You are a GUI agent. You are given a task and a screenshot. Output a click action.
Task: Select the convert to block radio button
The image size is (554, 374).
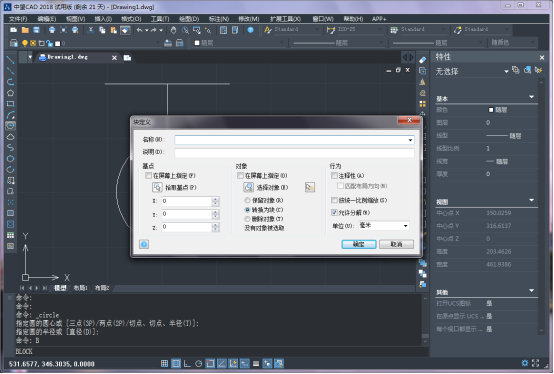(247, 210)
